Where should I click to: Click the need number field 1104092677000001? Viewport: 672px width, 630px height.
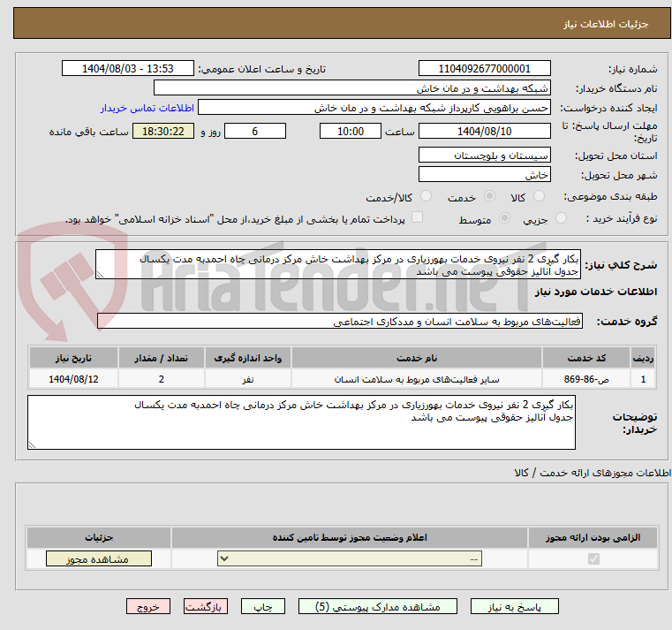(x=484, y=69)
